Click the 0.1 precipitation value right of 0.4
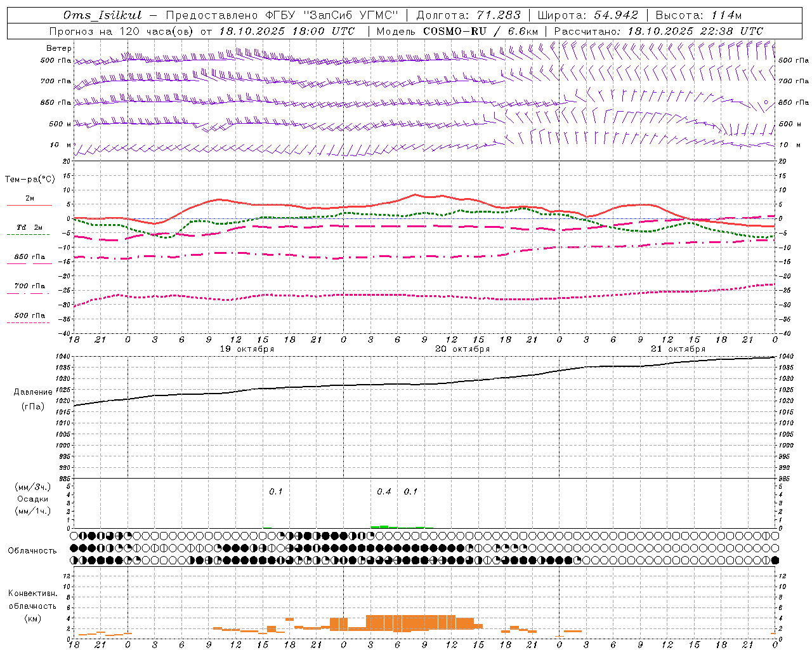Screen dimensions: 812x650 (411, 492)
